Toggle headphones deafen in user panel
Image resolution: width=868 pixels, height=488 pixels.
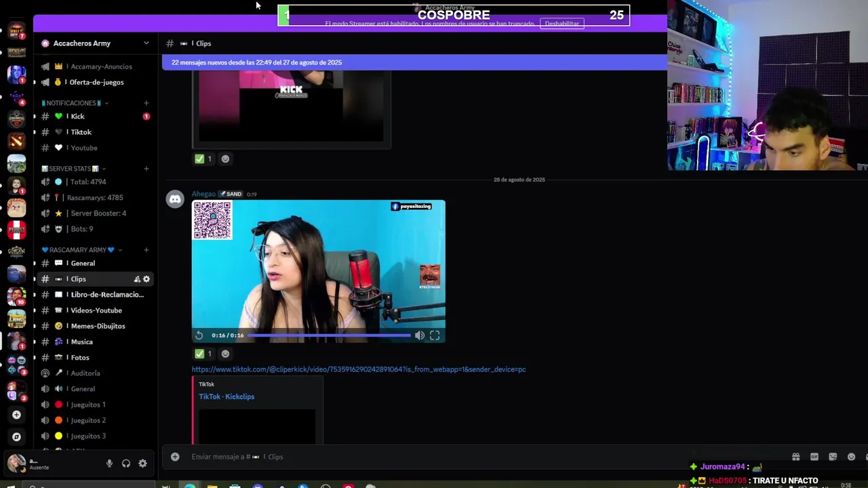(x=126, y=464)
